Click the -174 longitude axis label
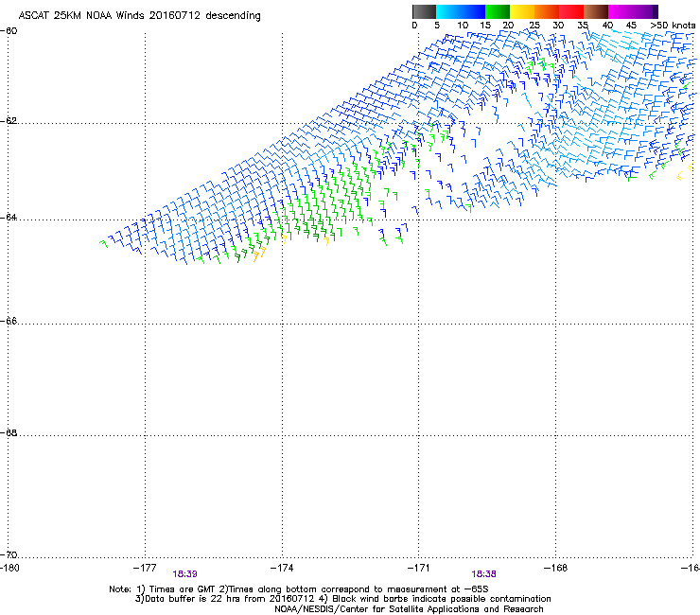Screen dimensions: 700x615 tap(282, 568)
